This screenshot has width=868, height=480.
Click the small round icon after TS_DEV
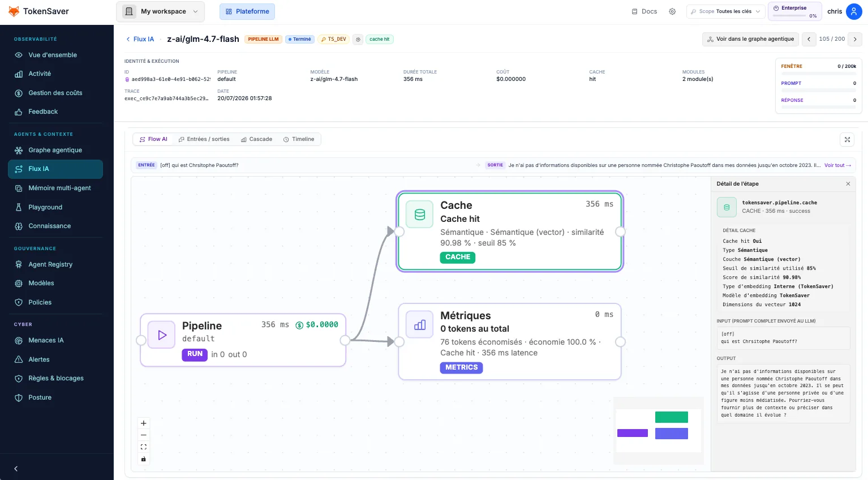coord(358,39)
